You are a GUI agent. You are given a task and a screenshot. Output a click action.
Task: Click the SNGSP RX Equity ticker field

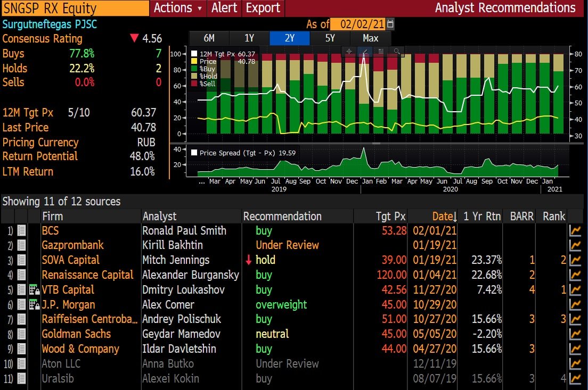coord(76,8)
